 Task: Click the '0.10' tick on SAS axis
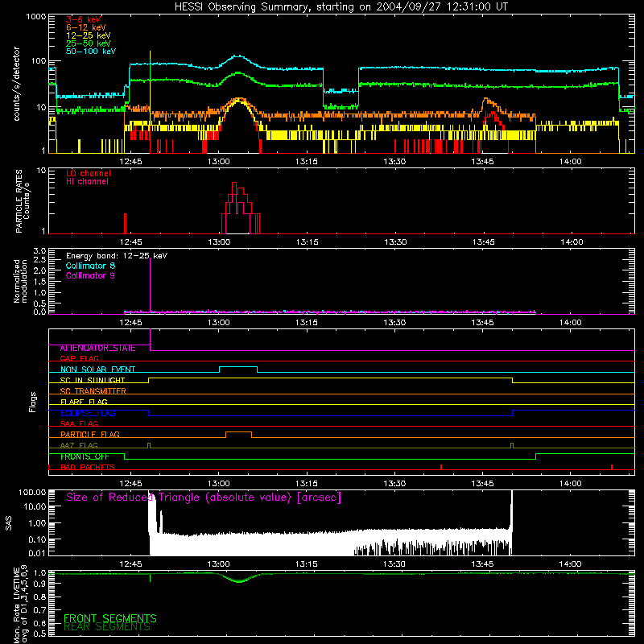click(x=37, y=539)
